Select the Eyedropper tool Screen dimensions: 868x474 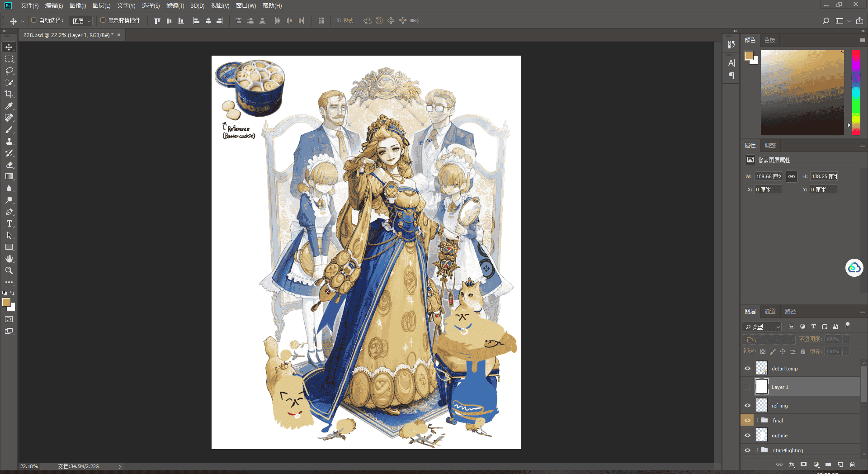(x=9, y=106)
